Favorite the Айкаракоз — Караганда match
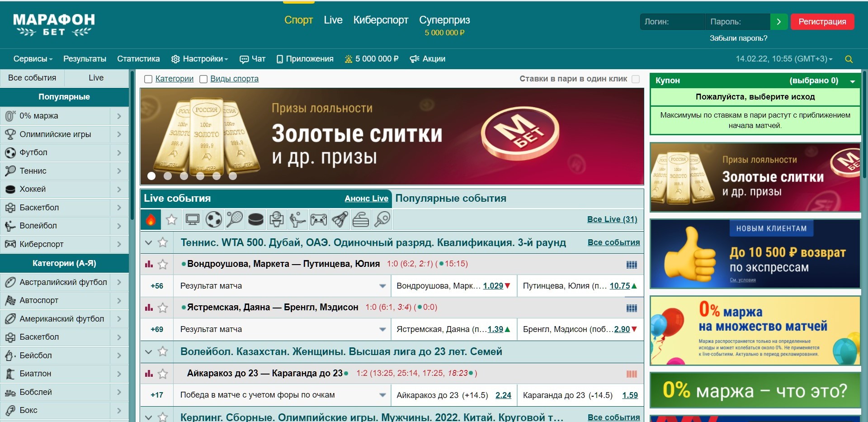Viewport: 868px width, 422px height. 163,374
